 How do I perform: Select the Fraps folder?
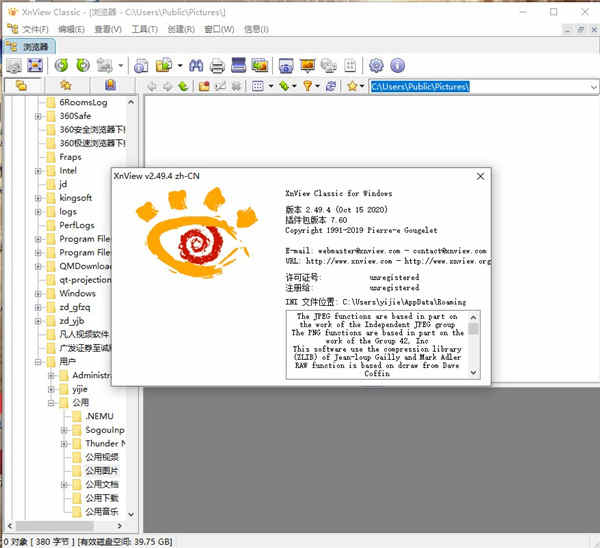(70, 157)
